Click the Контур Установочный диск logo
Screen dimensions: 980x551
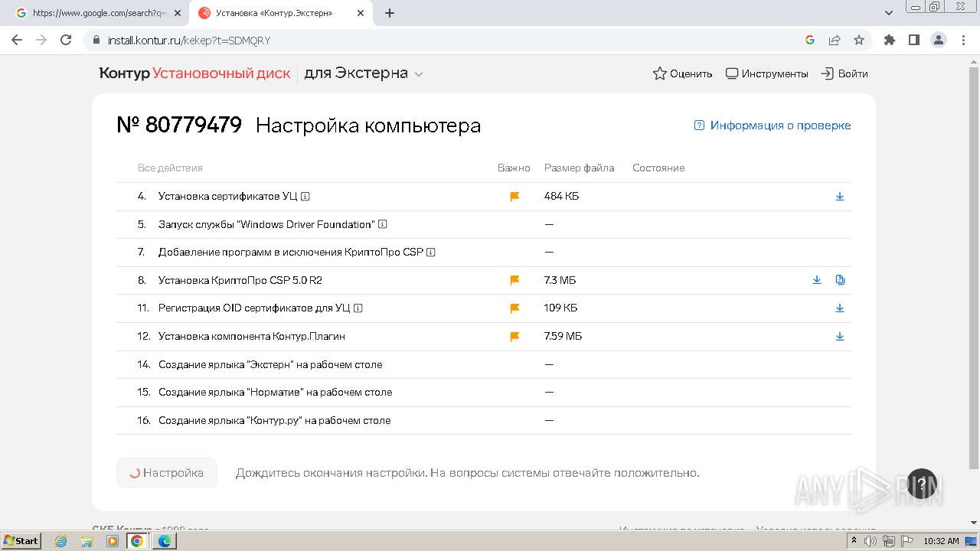click(x=194, y=73)
